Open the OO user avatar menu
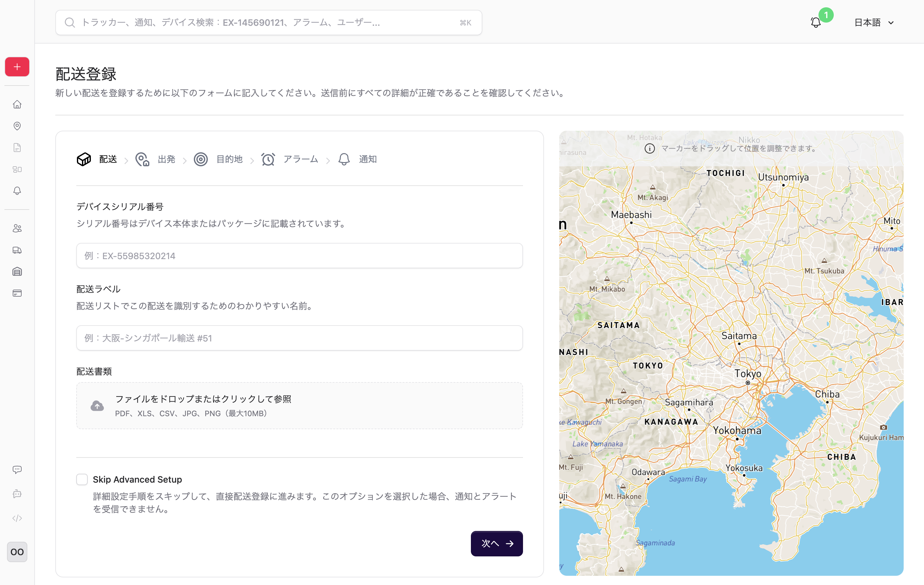The width and height of the screenshot is (924, 585). coord(17,552)
